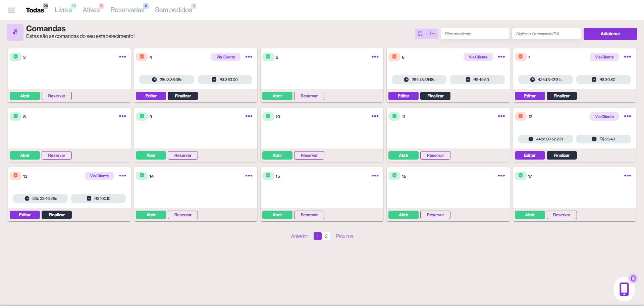Click the Via Cliente badge on comanda 13

pyautogui.click(x=99, y=176)
